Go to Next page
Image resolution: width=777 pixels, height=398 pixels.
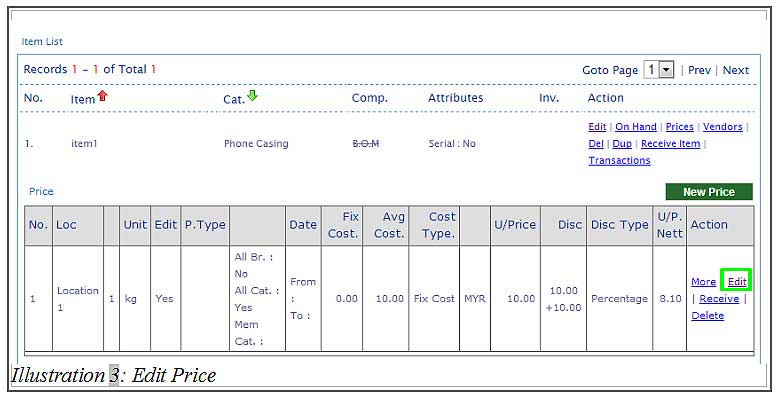click(736, 70)
